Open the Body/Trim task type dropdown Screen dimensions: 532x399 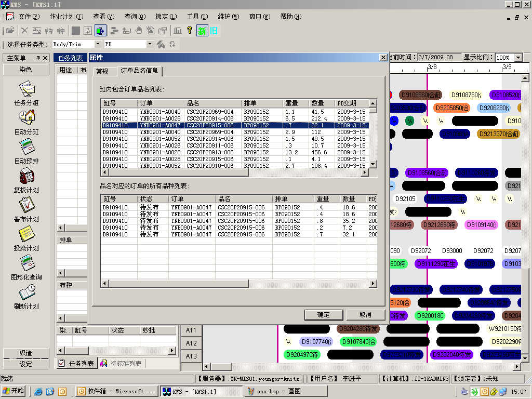pyautogui.click(x=98, y=45)
